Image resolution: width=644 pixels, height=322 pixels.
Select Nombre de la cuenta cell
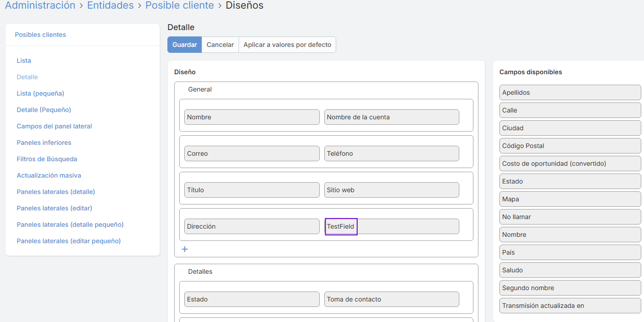(391, 117)
